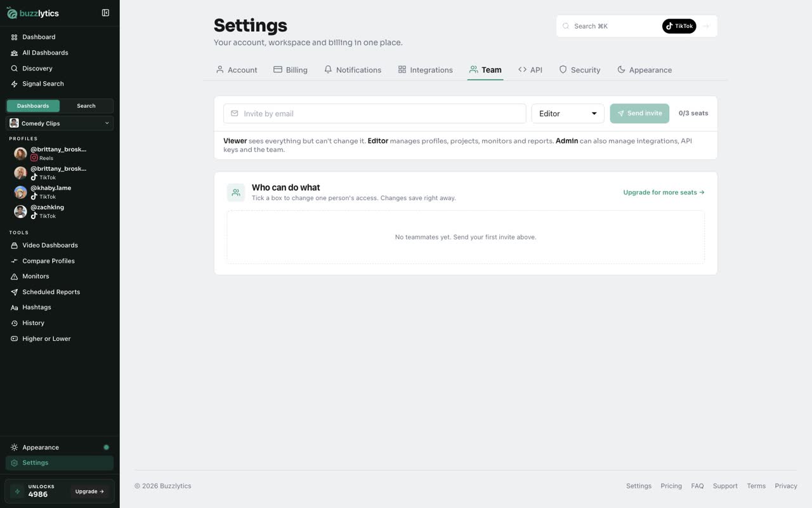Click Settings in the sidebar
Viewport: 812px width, 508px height.
coord(60,463)
